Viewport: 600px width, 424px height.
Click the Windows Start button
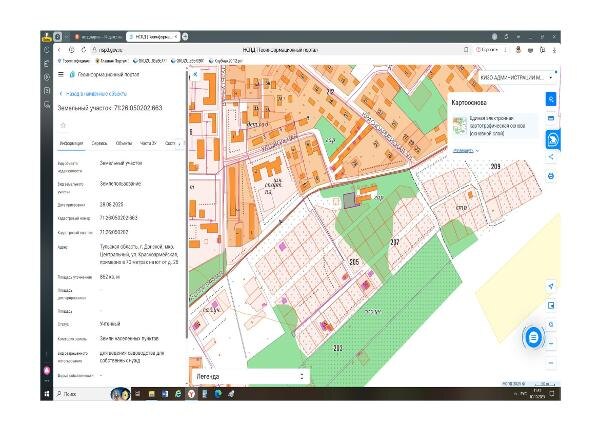click(x=47, y=393)
